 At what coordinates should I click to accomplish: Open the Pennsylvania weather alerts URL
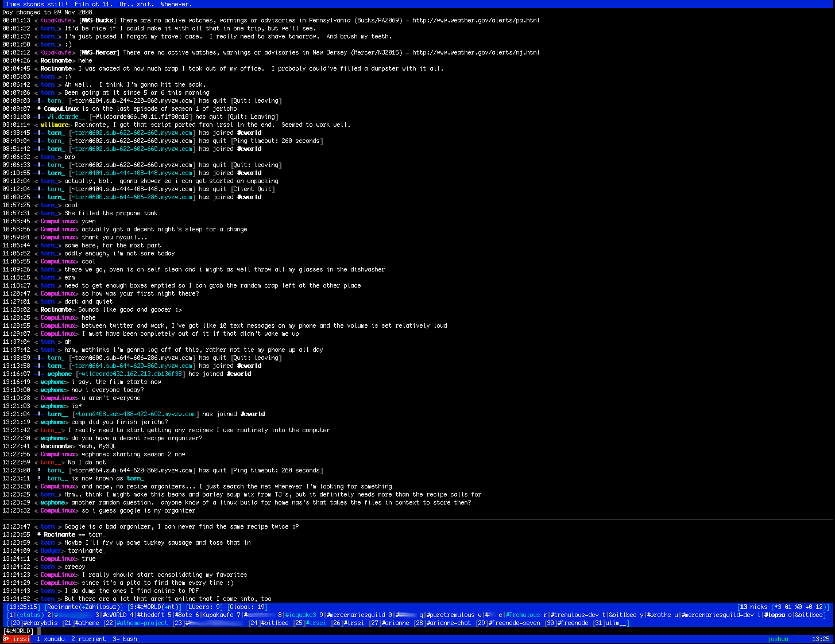click(476, 20)
